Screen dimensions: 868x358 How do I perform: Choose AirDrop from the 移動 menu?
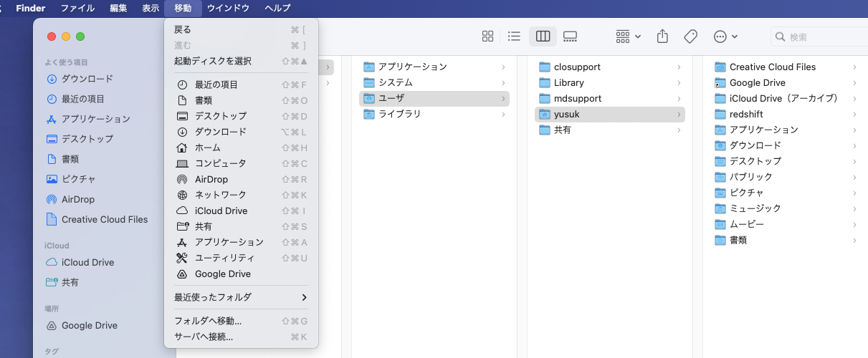click(241, 179)
